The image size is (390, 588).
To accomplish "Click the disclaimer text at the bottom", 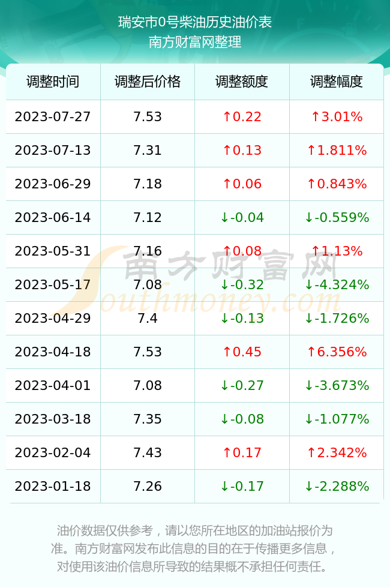I will [x=194, y=548].
